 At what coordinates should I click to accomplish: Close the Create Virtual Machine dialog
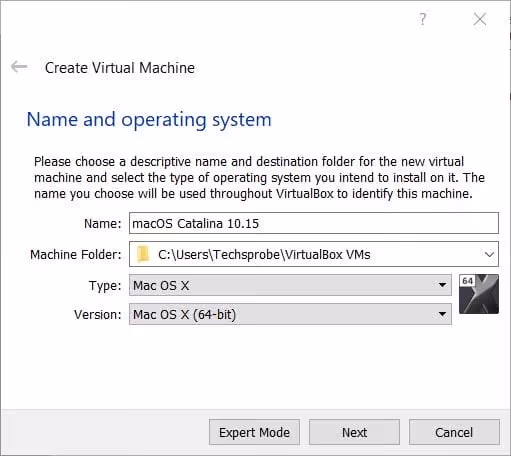click(x=480, y=19)
